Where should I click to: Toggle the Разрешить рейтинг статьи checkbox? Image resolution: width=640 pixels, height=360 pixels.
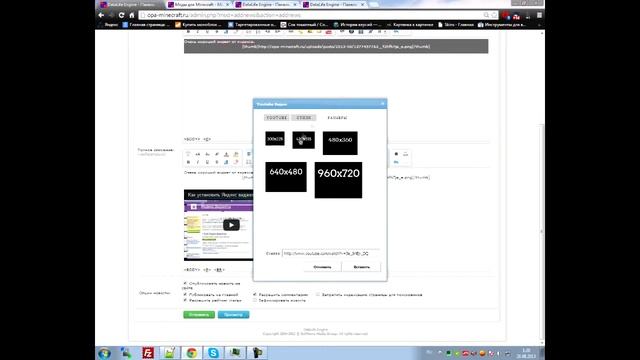click(x=185, y=300)
